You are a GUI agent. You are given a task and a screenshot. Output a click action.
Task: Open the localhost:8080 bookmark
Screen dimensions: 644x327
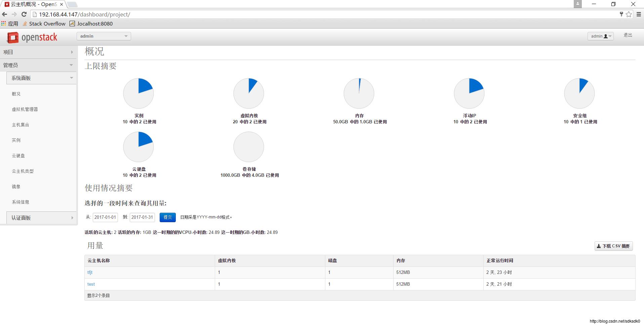coord(91,24)
